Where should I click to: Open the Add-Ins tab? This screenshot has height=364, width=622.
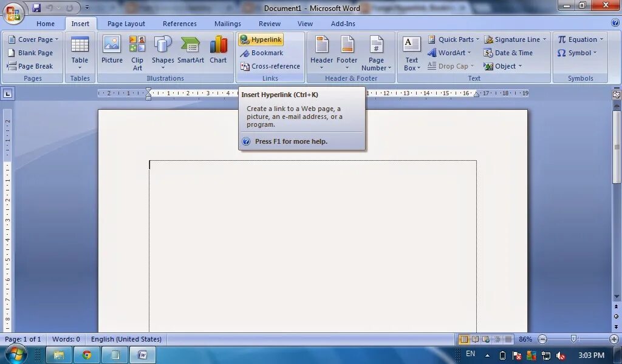click(x=343, y=24)
